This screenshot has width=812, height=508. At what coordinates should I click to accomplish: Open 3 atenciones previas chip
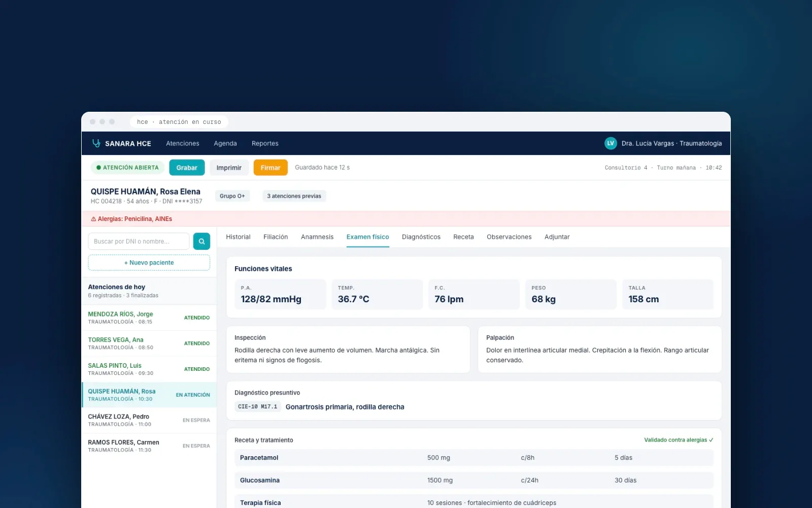[294, 196]
